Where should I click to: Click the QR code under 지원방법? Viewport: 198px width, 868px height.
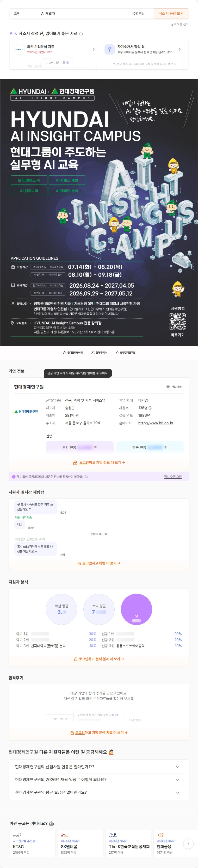(x=177, y=322)
